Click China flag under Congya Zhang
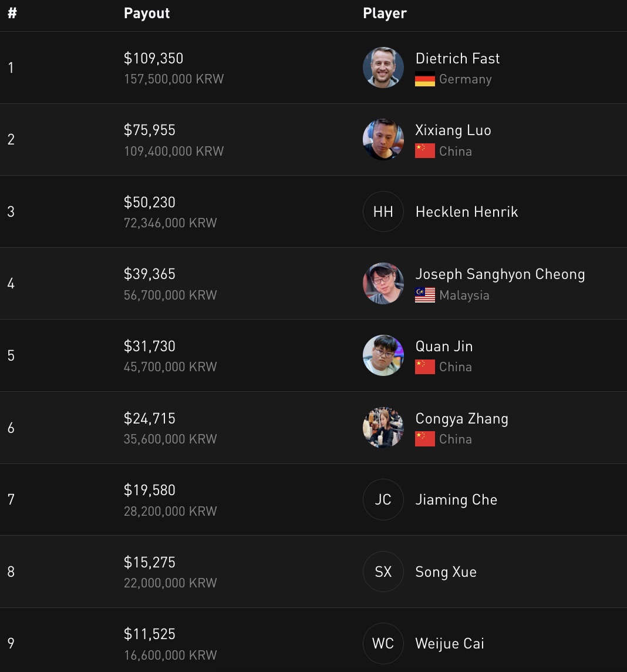This screenshot has height=672, width=627. pyautogui.click(x=425, y=439)
